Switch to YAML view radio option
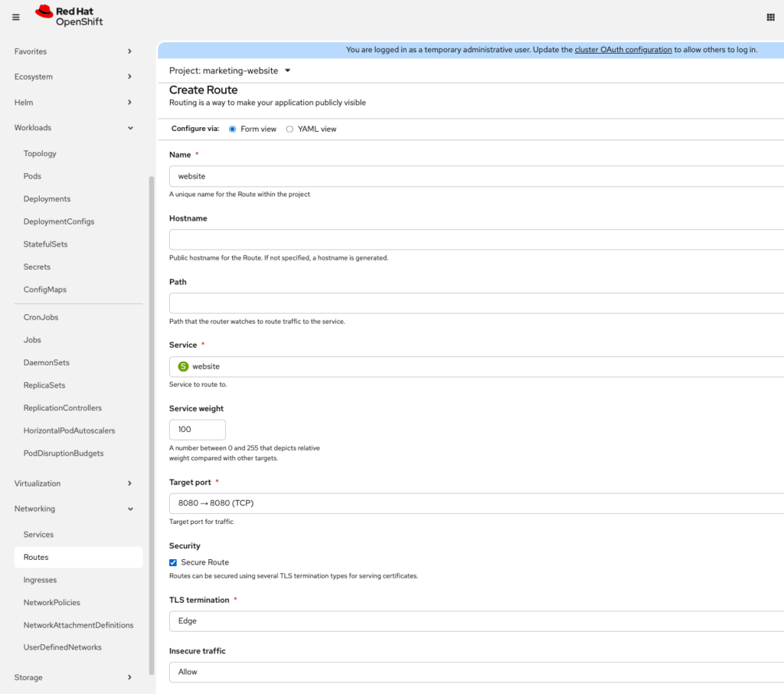This screenshot has width=784, height=694. point(289,129)
